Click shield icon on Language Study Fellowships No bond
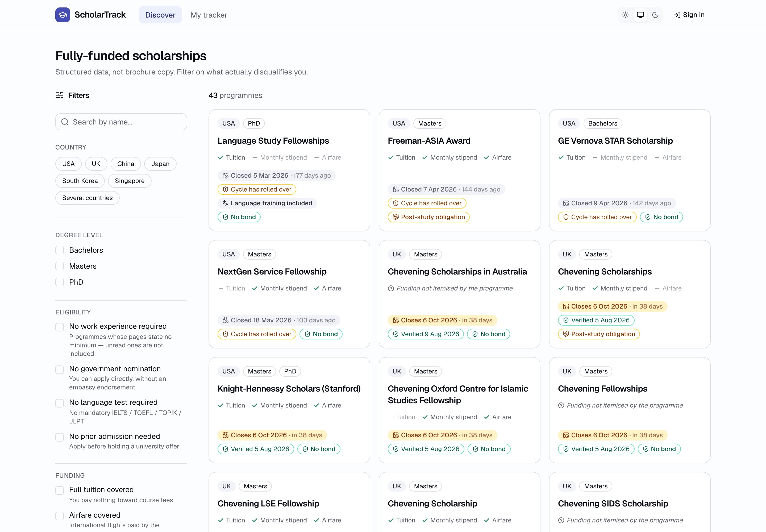The image size is (766, 532). pos(226,217)
